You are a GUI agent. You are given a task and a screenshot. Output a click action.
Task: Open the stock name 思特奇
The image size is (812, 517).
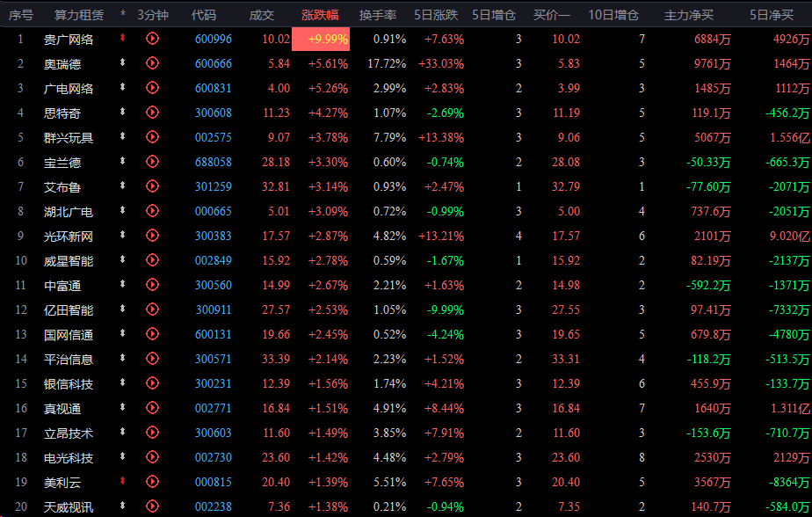coord(69,113)
